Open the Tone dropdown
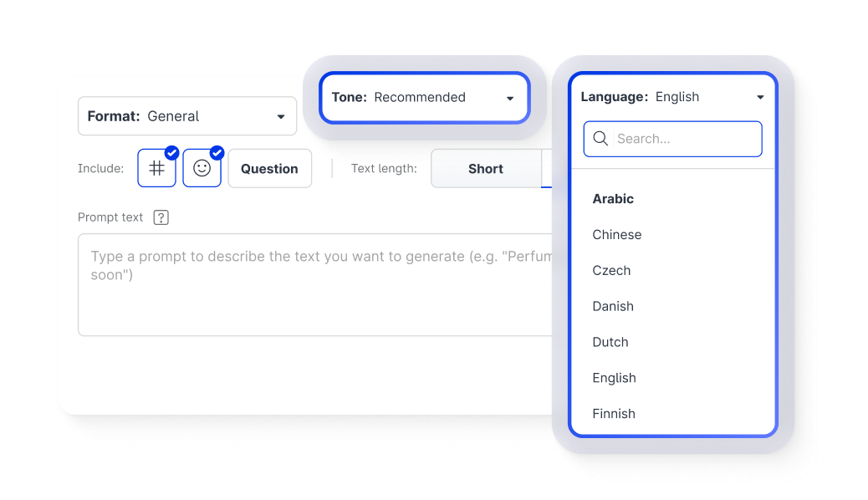Image resolution: width=868 pixels, height=500 pixels. point(424,97)
